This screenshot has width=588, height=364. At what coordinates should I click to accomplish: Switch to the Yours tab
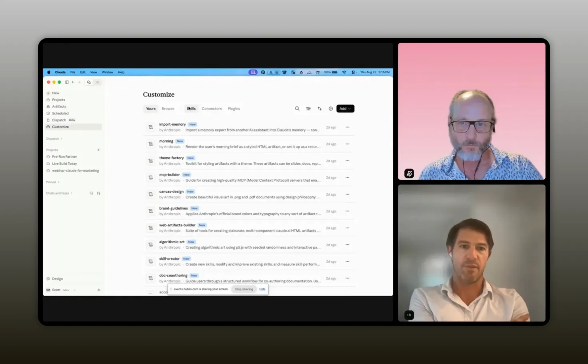pos(151,109)
